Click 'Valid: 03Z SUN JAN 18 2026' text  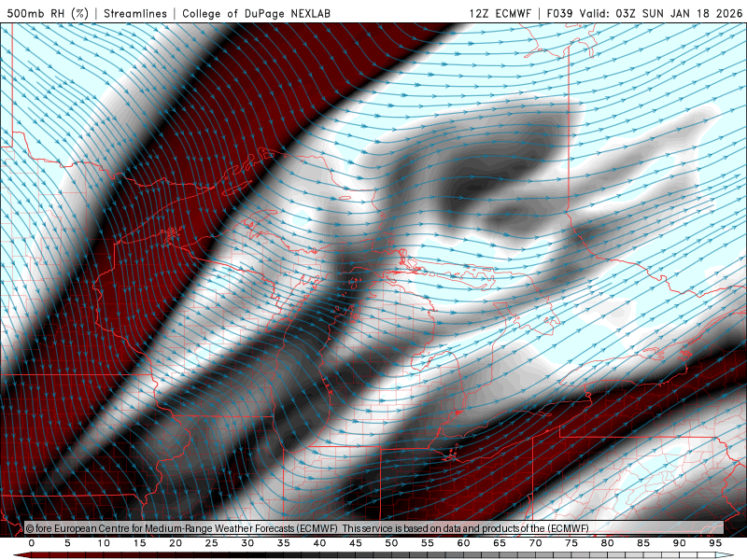(662, 13)
